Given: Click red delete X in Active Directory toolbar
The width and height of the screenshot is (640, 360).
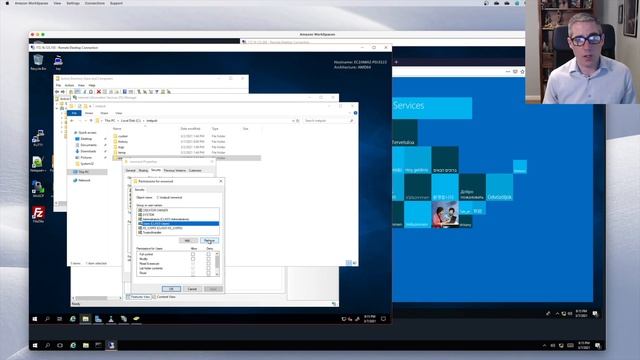Looking at the screenshot, I should (x=98, y=92).
